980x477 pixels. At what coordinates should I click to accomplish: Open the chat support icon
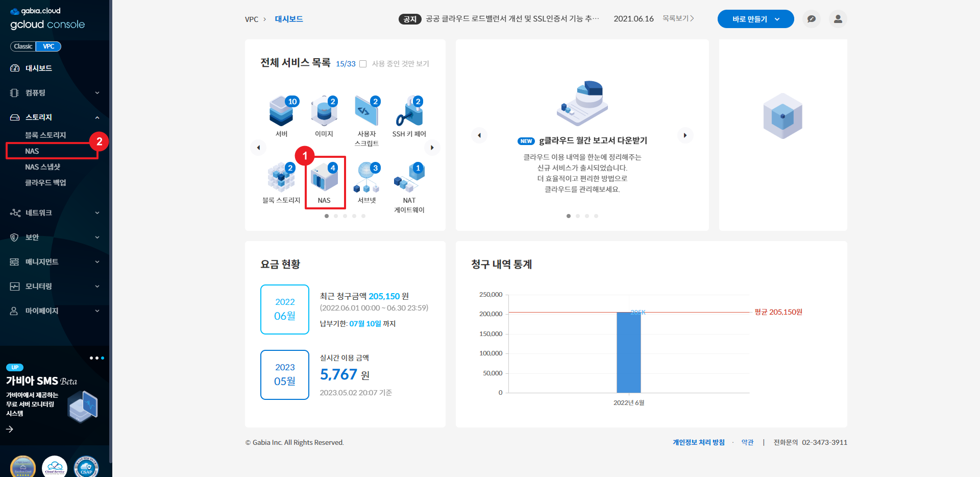811,19
